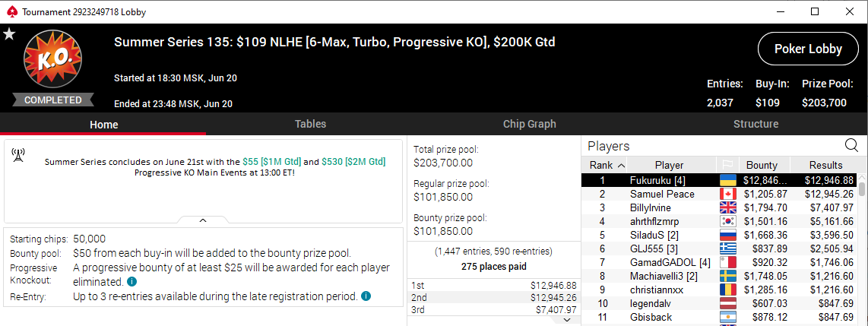This screenshot has height=326, width=868.
Task: Click the players list scrollbar
Action: coord(862,249)
